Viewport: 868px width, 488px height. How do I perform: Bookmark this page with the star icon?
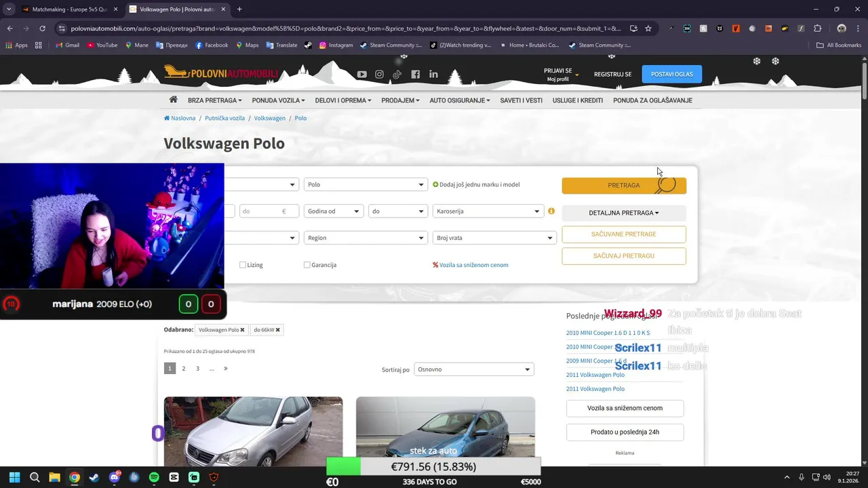tap(648, 28)
